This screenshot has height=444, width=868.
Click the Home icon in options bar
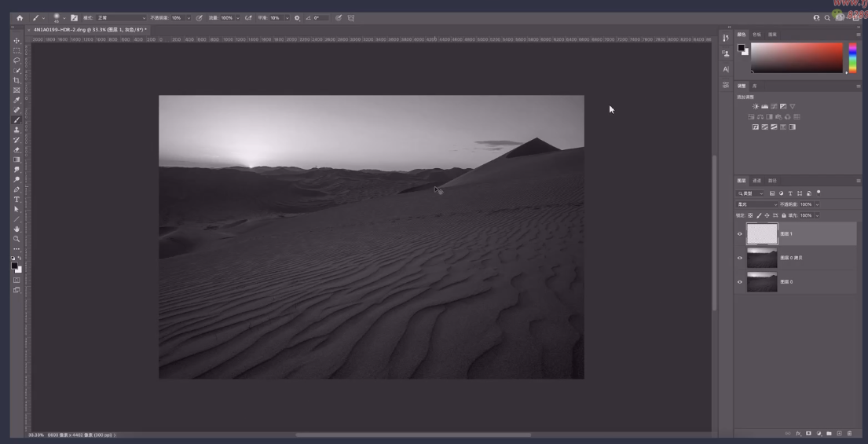20,17
